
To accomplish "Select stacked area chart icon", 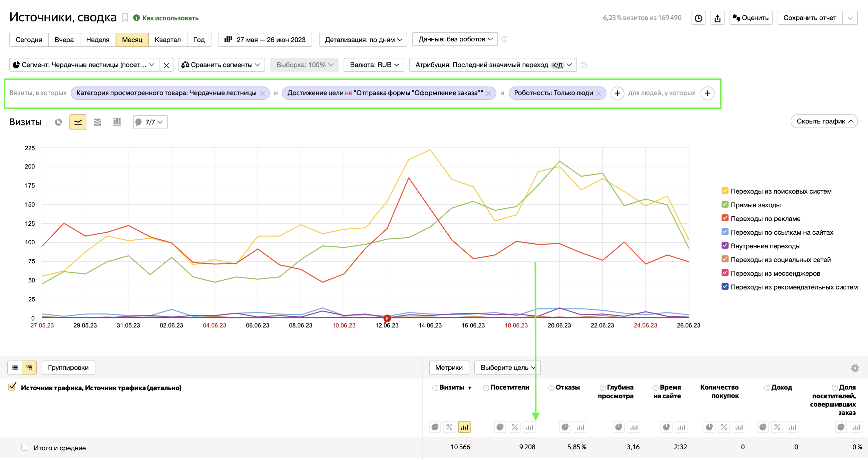I will (97, 122).
